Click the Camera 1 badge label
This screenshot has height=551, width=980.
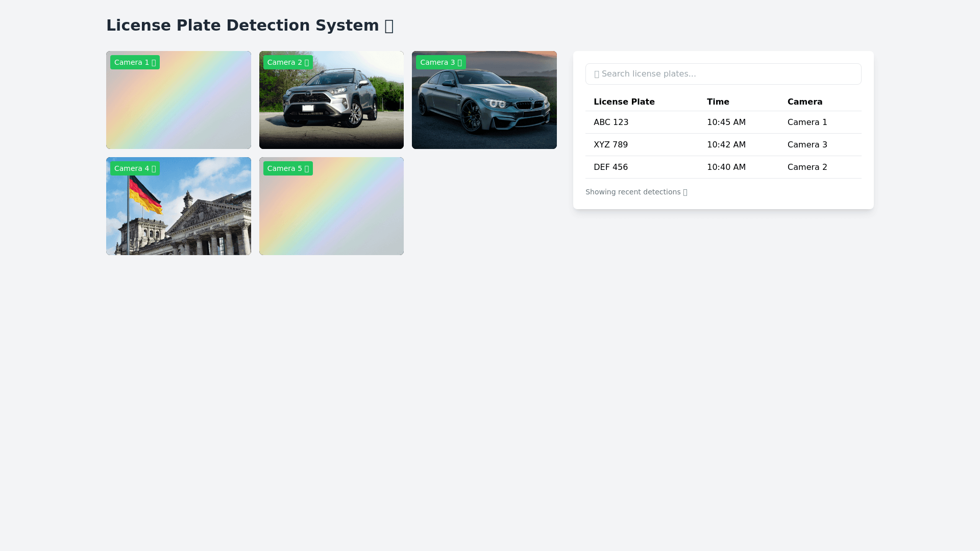click(x=135, y=62)
